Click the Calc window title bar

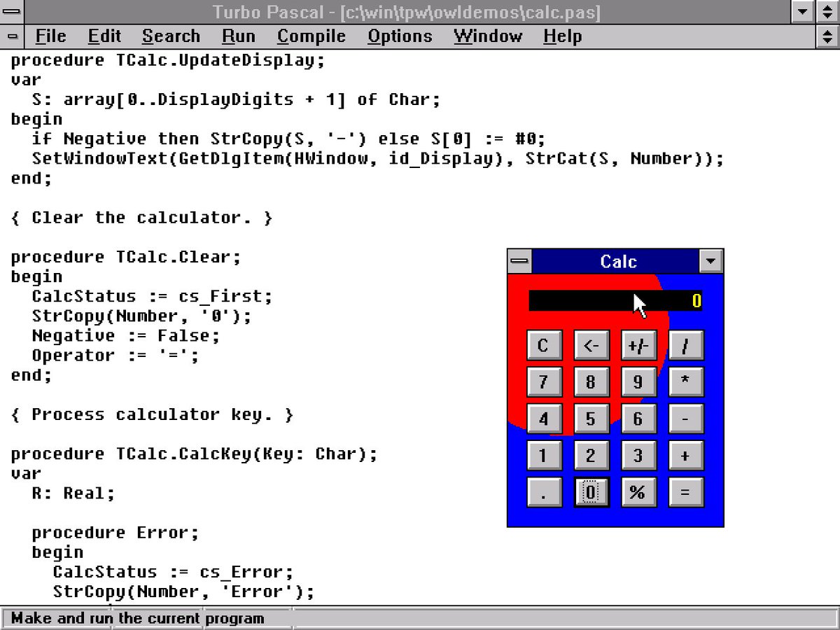point(615,262)
